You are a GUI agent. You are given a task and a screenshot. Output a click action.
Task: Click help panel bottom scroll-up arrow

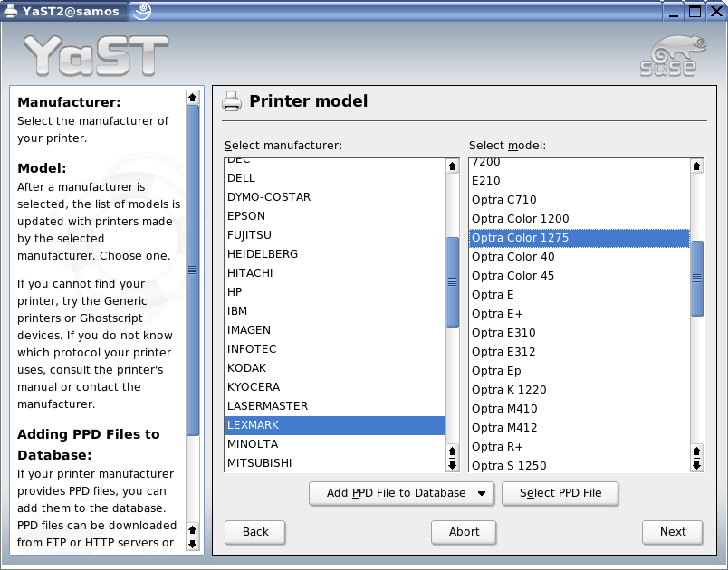pyautogui.click(x=192, y=530)
